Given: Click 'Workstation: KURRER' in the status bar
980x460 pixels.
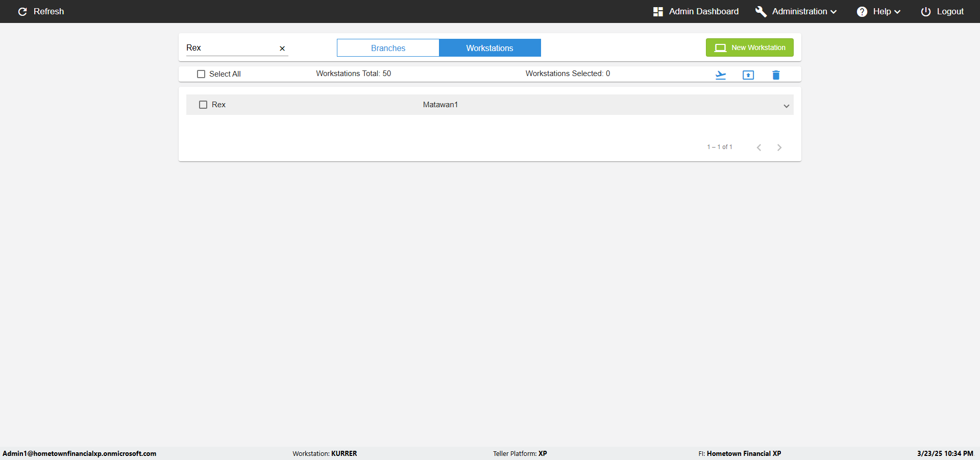Looking at the screenshot, I should point(325,453).
